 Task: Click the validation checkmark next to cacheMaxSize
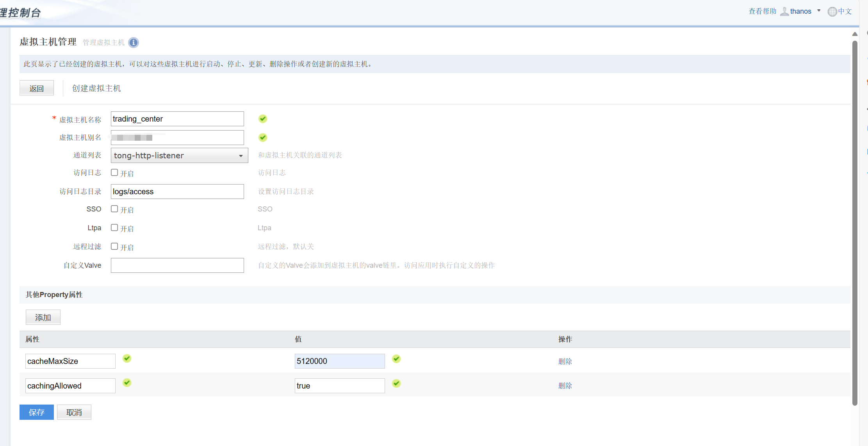click(127, 358)
